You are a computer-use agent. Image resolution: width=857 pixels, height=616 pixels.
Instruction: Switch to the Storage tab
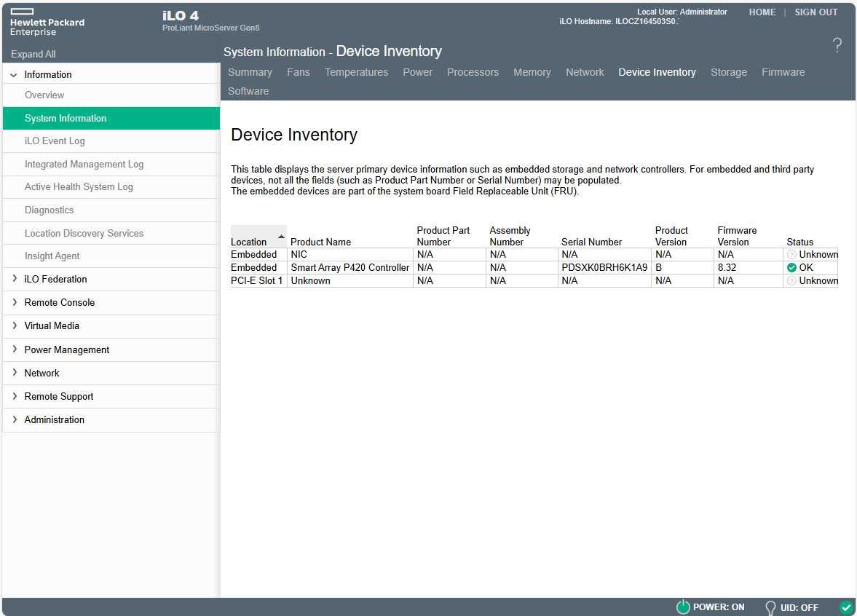coord(729,72)
